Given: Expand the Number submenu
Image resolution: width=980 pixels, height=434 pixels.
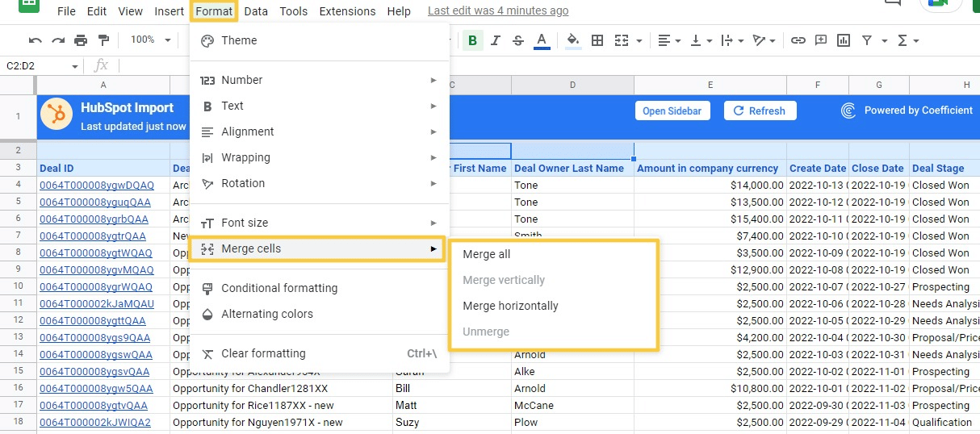Looking at the screenshot, I should pos(319,80).
